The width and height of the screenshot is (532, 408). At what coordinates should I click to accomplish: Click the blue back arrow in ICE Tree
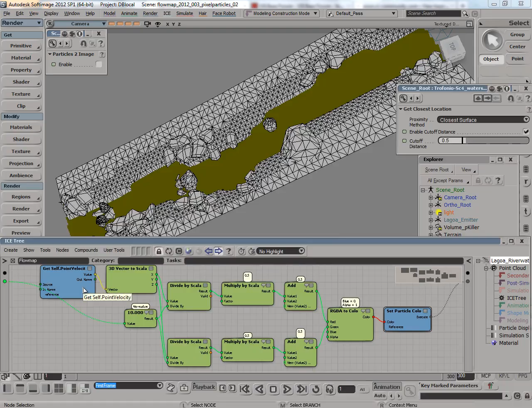pos(209,251)
